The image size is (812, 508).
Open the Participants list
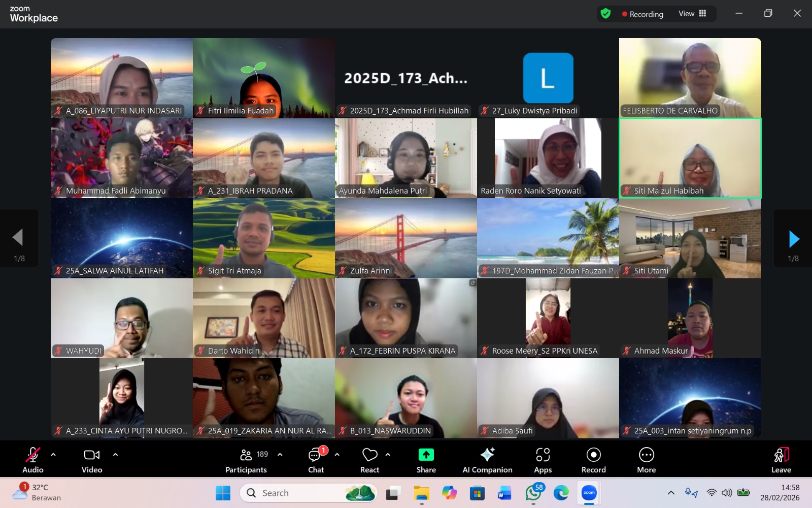(246, 460)
